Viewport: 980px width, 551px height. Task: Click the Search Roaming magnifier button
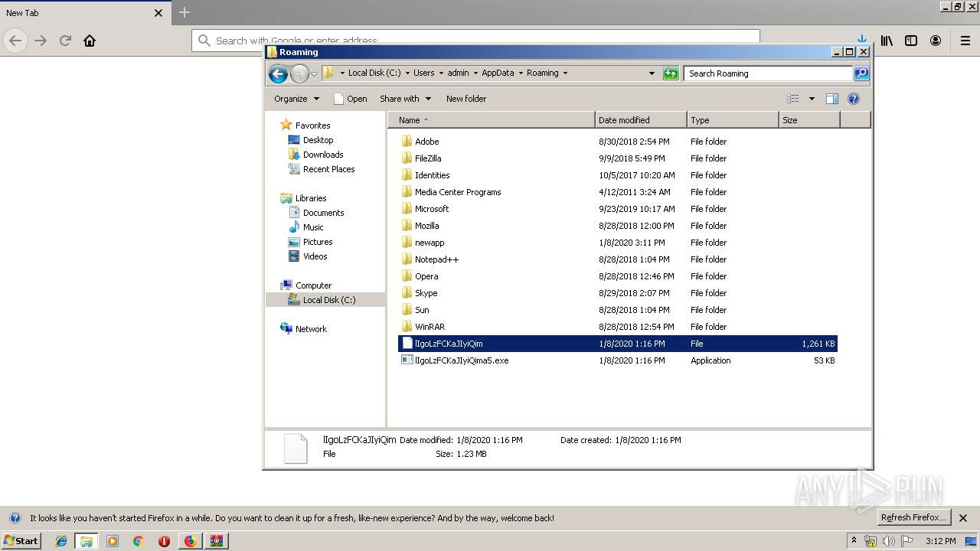coord(861,73)
